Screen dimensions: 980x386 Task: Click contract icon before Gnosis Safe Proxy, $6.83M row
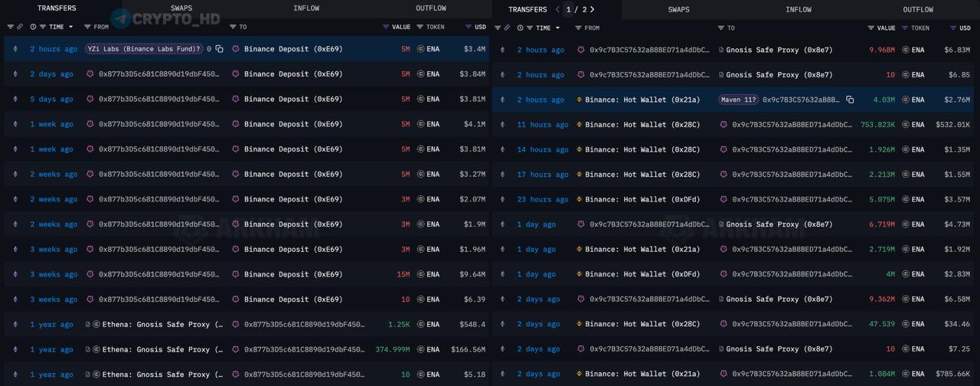coord(721,50)
